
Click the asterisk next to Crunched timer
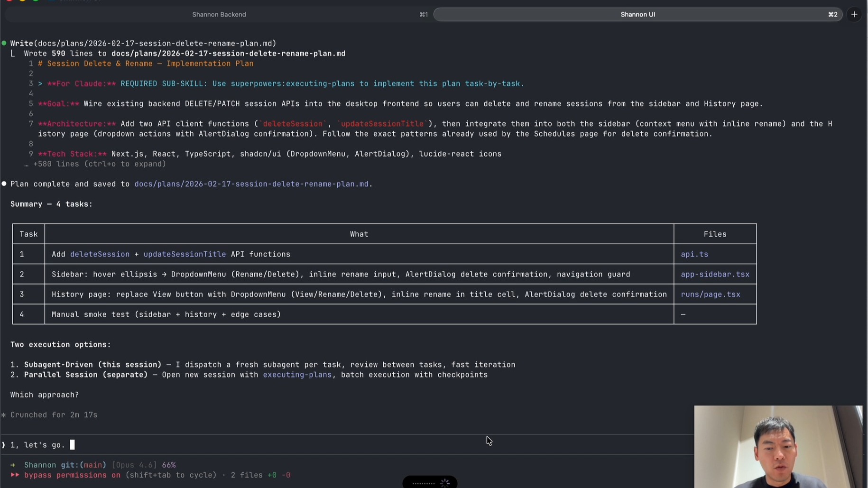pos(4,415)
